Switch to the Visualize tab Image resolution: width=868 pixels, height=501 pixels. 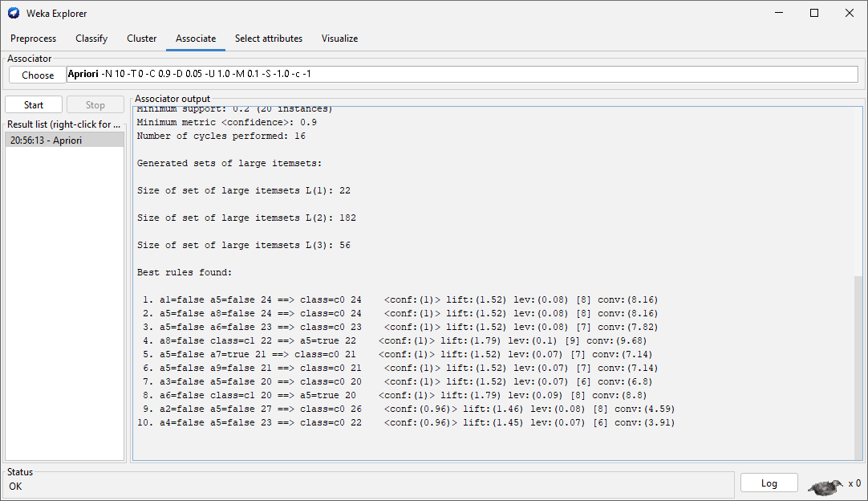pos(339,39)
